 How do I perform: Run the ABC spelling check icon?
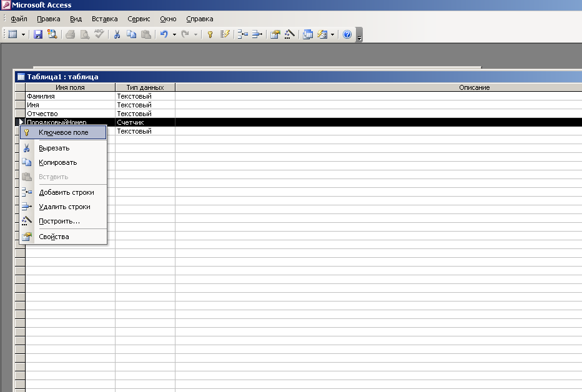click(x=99, y=34)
